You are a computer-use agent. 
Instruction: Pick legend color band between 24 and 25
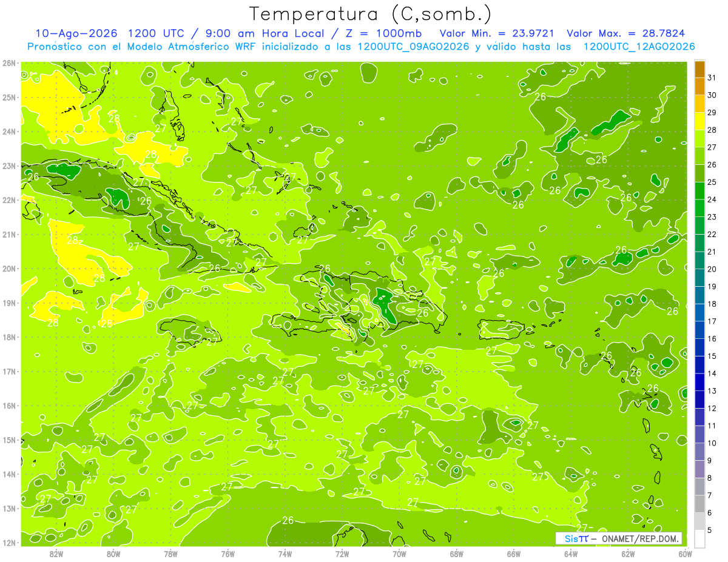(x=699, y=191)
